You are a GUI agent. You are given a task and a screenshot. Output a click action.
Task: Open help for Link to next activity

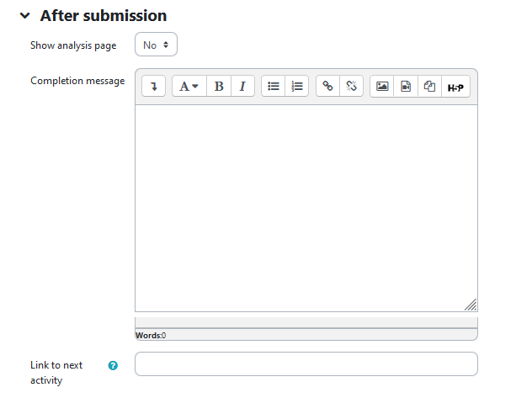tap(113, 366)
